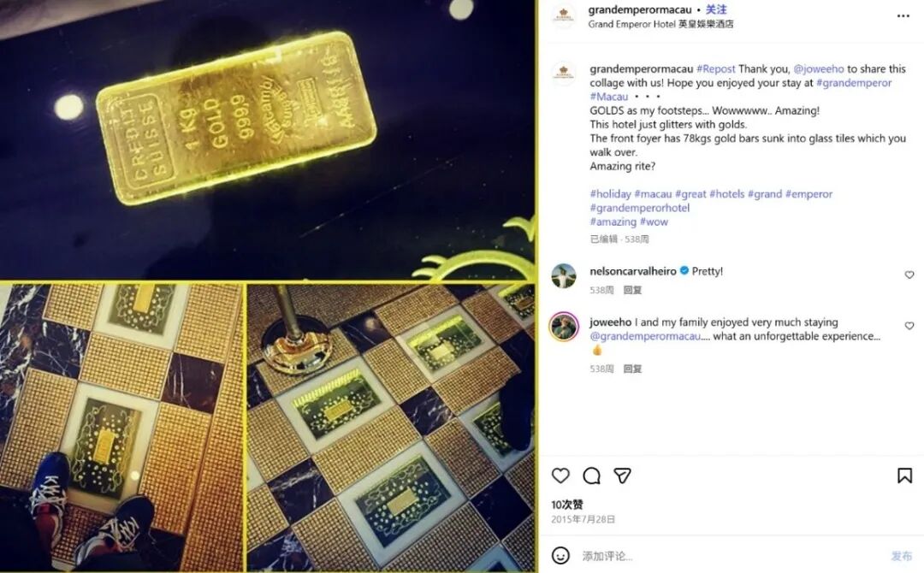Reply to joweeho's comment with 回复
Screen dimensions: 924x573
(632, 369)
